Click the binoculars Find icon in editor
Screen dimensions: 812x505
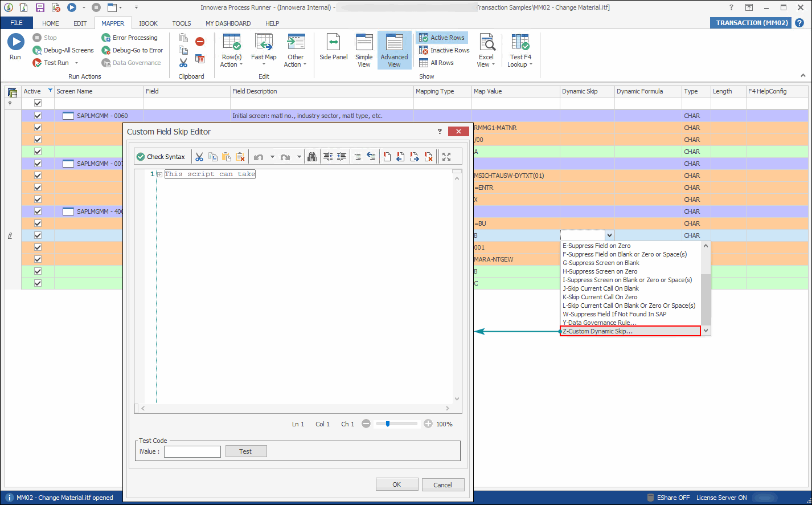pos(312,157)
